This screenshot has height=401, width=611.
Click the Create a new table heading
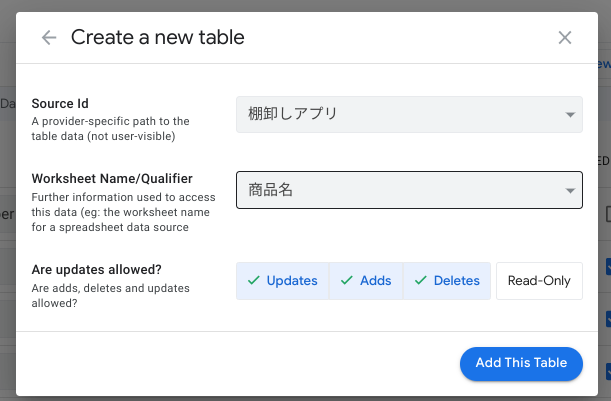click(158, 38)
